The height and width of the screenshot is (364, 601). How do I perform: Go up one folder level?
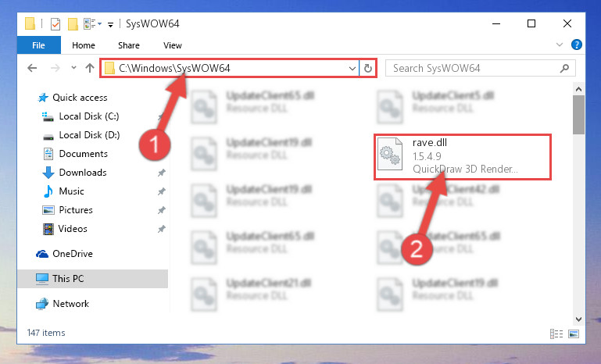click(x=90, y=68)
